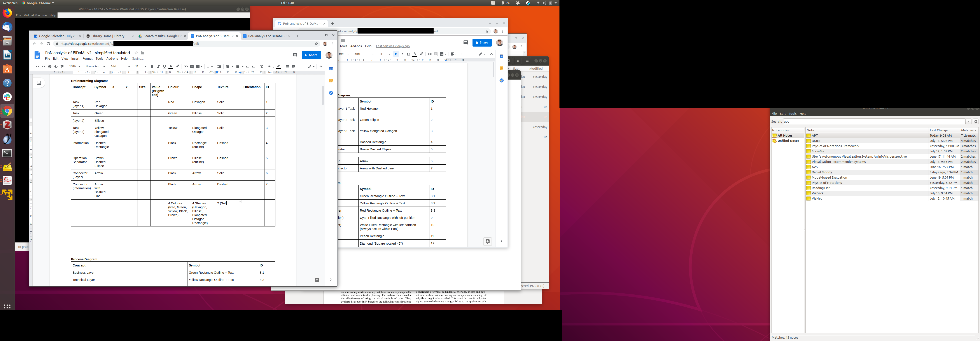Launch Firefox from the Ubuntu dock
Viewport: 980px width, 341px height.
(7, 13)
